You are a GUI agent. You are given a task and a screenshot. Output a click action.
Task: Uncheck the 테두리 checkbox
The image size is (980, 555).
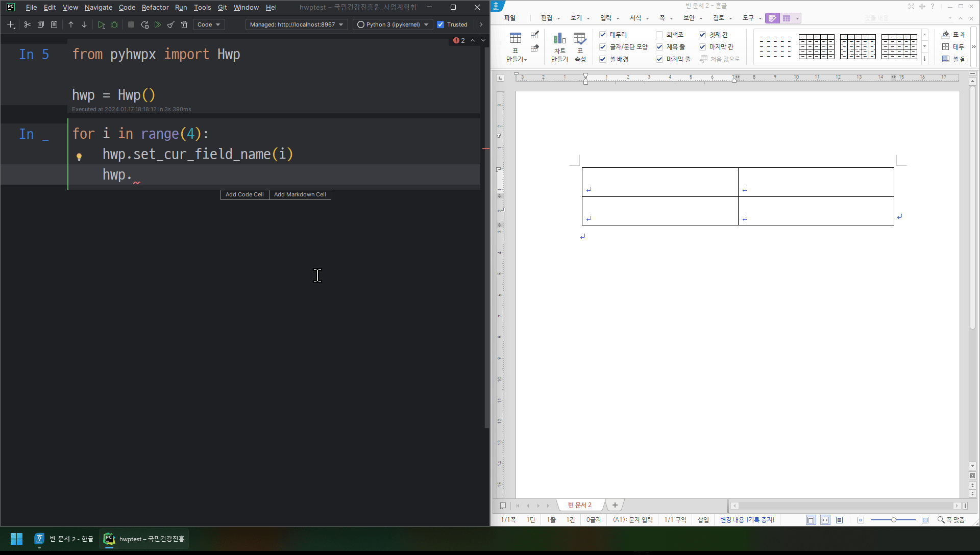click(x=603, y=35)
